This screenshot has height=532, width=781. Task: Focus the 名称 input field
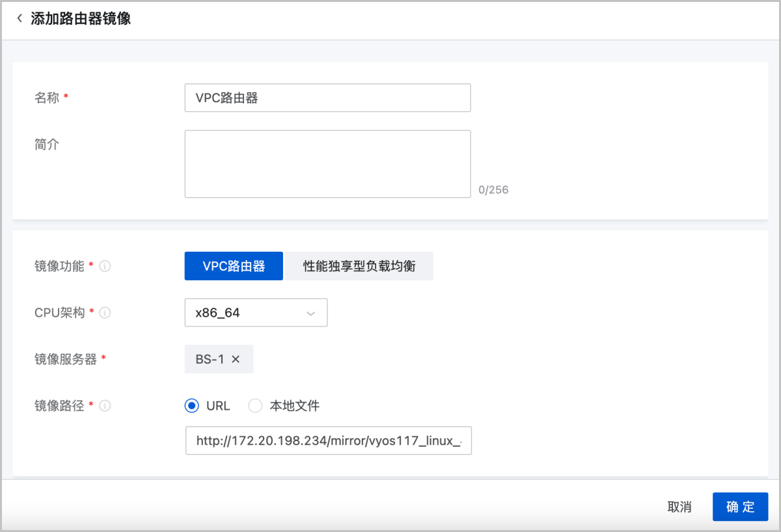[x=327, y=98]
